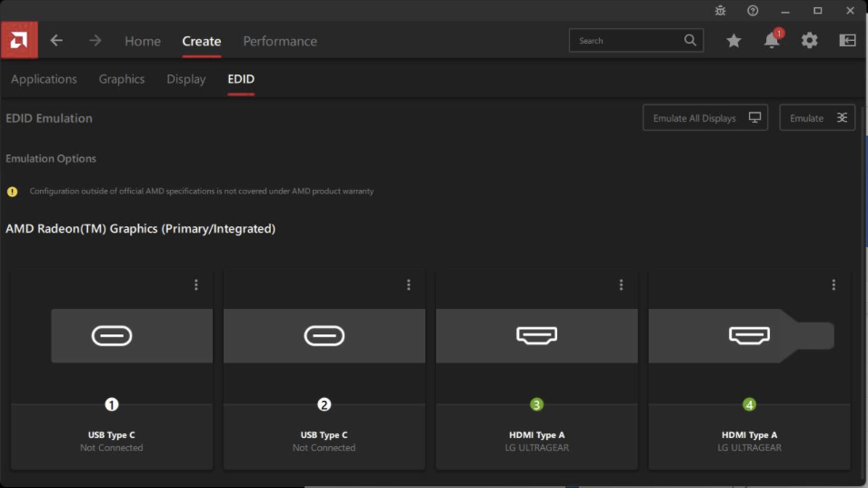Open favorites star icon
868x488 pixels.
point(733,40)
